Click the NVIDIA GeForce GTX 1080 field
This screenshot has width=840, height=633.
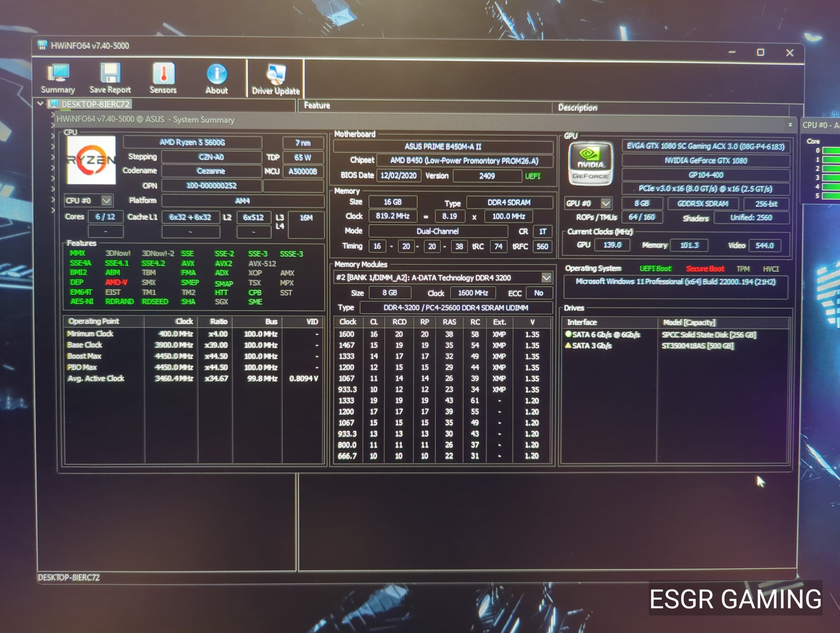[705, 161]
